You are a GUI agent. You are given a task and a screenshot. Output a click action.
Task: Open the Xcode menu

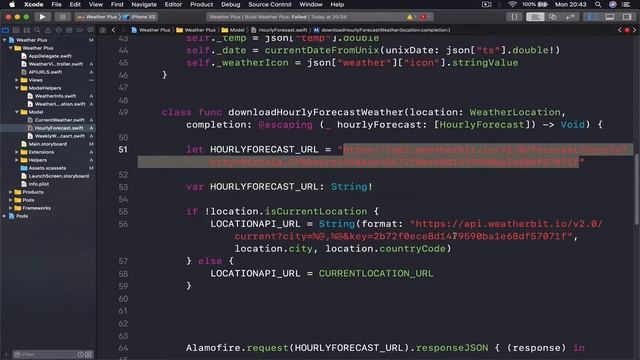pos(33,4)
